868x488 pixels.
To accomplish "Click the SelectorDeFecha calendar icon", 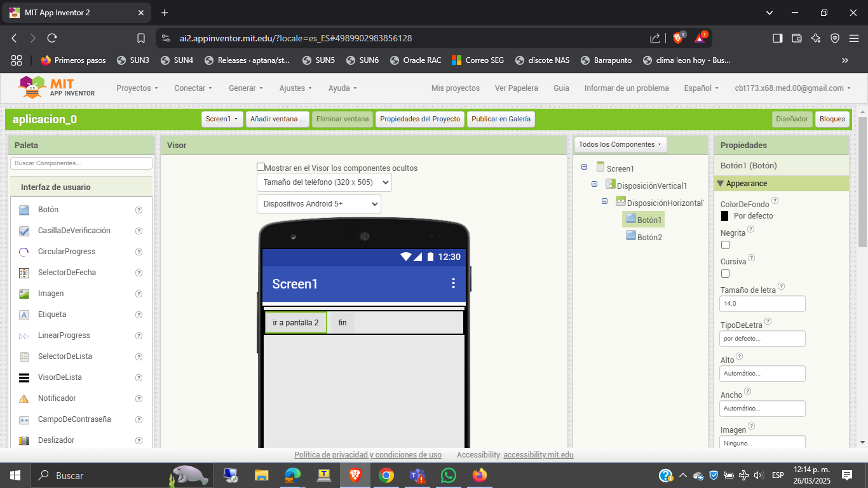I will point(24,273).
